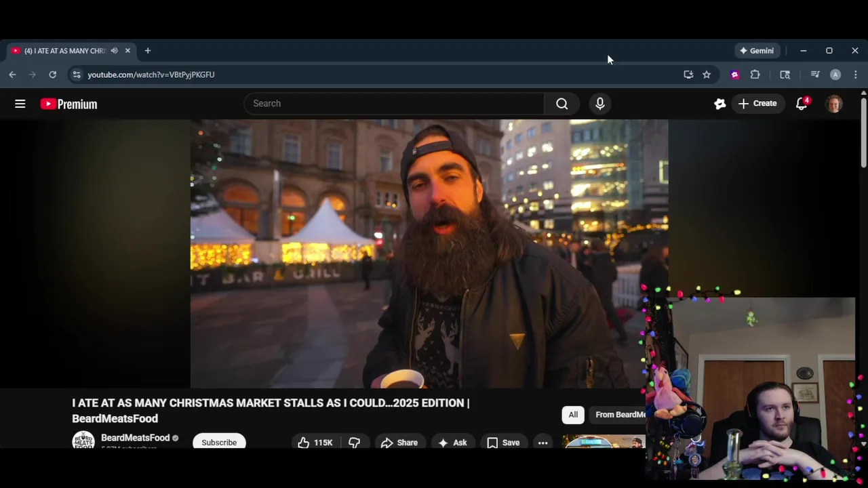Screen dimensions: 868x488
Task: Click the Ask button
Action: tap(452, 443)
